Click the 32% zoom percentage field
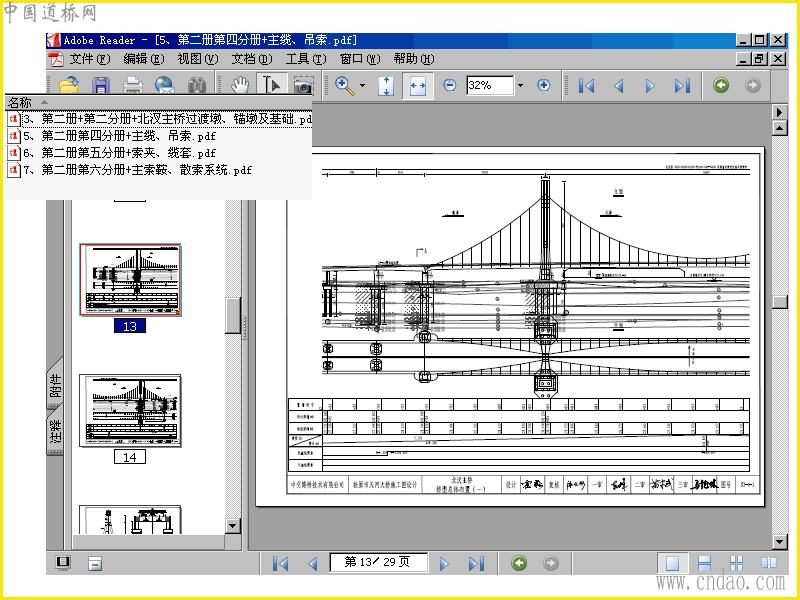The image size is (800, 600). (490, 85)
